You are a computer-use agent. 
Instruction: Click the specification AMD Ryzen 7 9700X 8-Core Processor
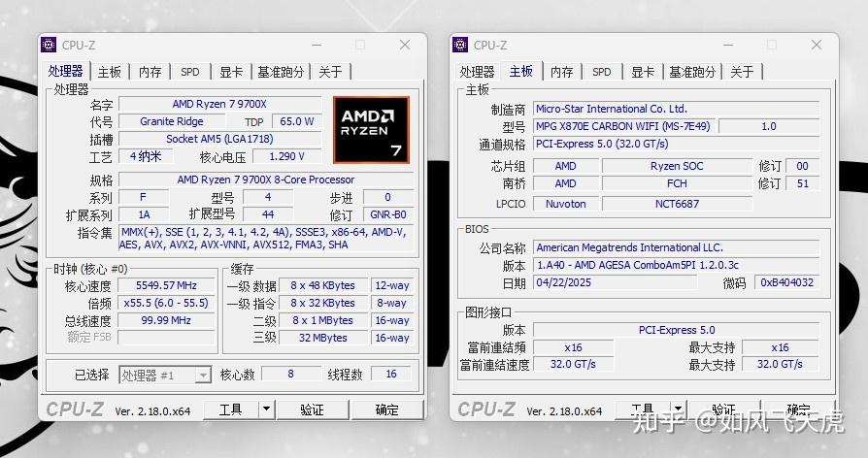(266, 180)
